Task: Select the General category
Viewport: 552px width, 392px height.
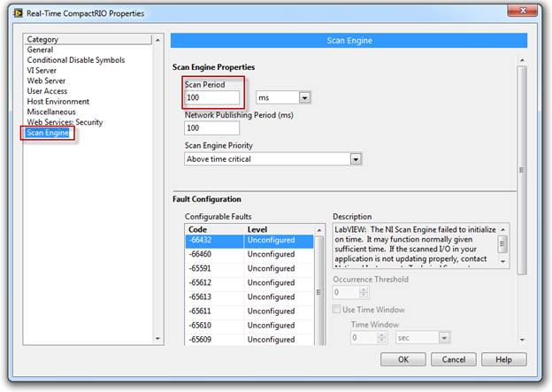Action: click(40, 50)
